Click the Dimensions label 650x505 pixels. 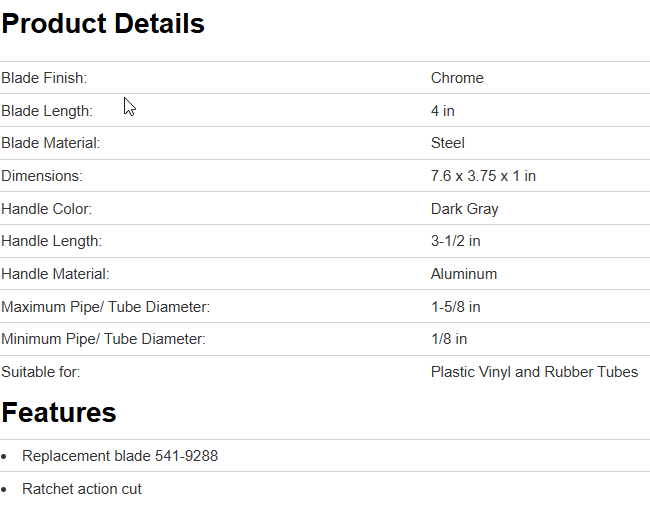[42, 176]
